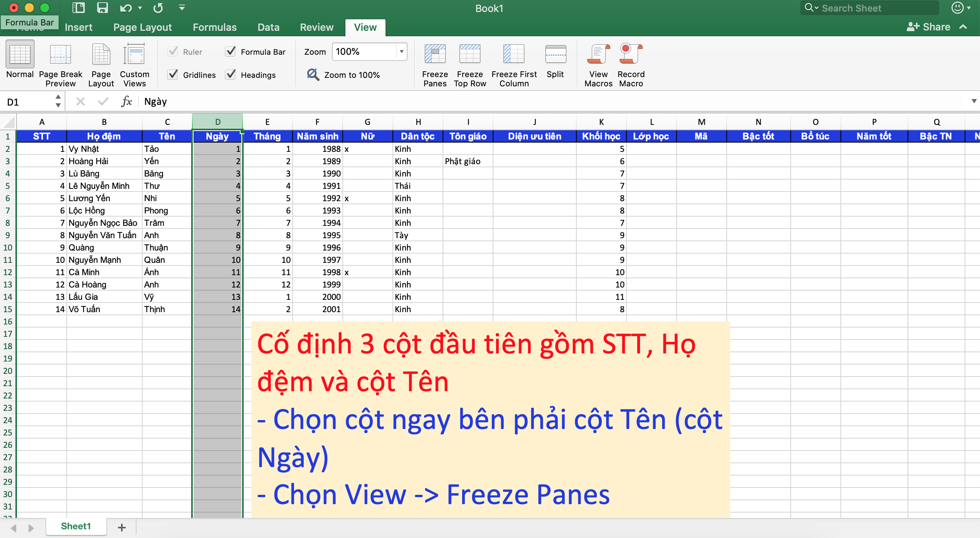Screen dimensions: 980x538
Task: Select column C header
Action: coord(167,122)
